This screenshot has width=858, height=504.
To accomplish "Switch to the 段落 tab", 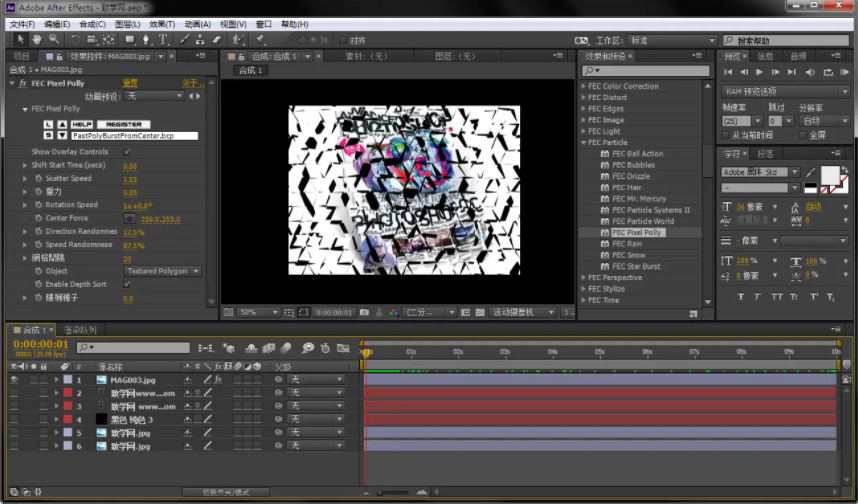I will click(x=766, y=154).
